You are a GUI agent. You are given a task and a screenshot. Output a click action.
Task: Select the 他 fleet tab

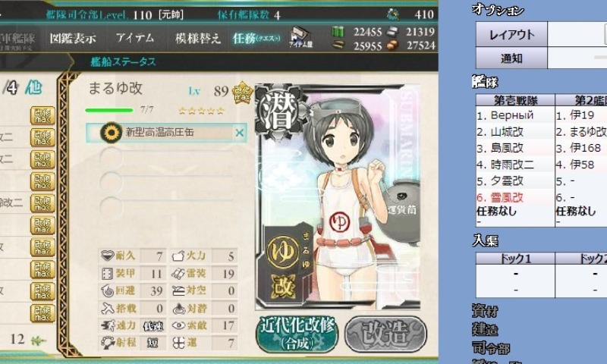[x=33, y=87]
